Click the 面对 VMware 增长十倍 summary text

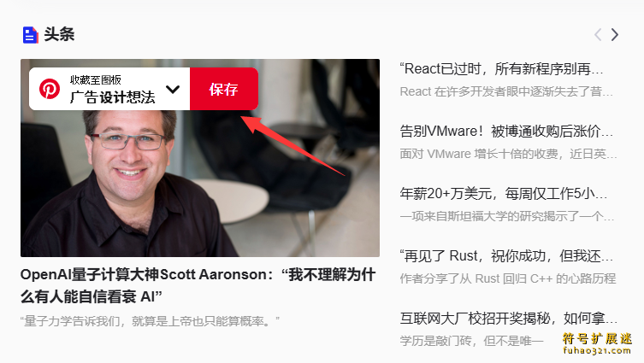pos(509,154)
